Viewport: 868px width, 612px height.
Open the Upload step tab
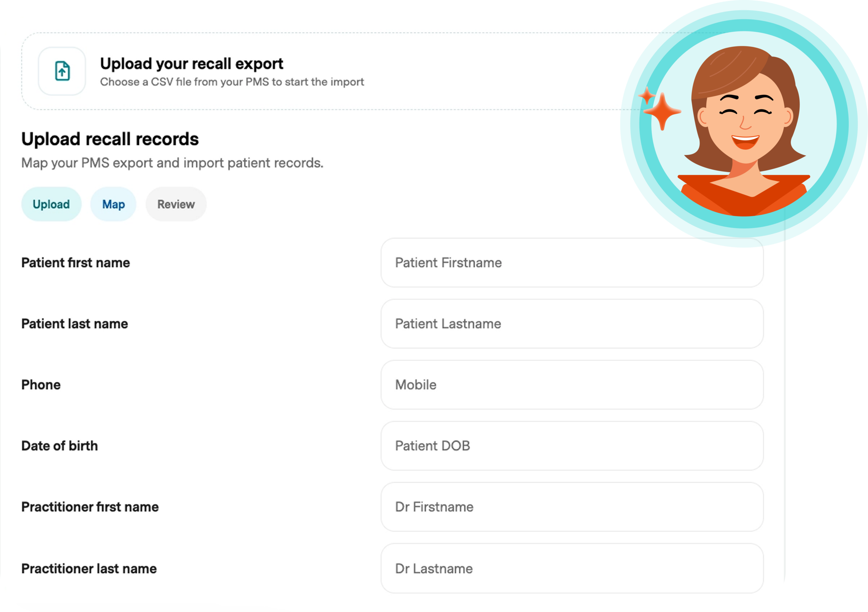click(52, 204)
